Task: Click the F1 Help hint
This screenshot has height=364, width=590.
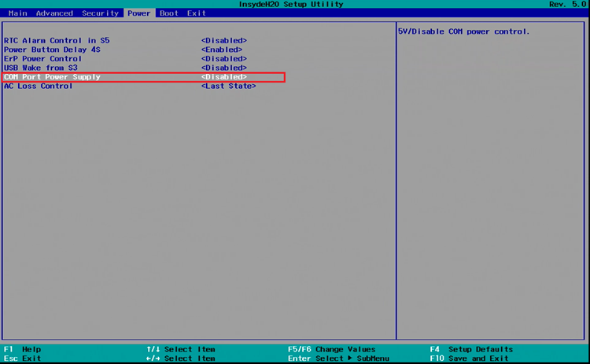Action: click(x=23, y=349)
